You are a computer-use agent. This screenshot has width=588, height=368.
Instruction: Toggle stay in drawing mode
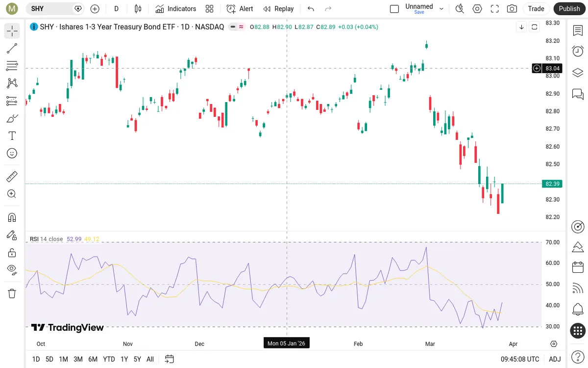(12, 235)
